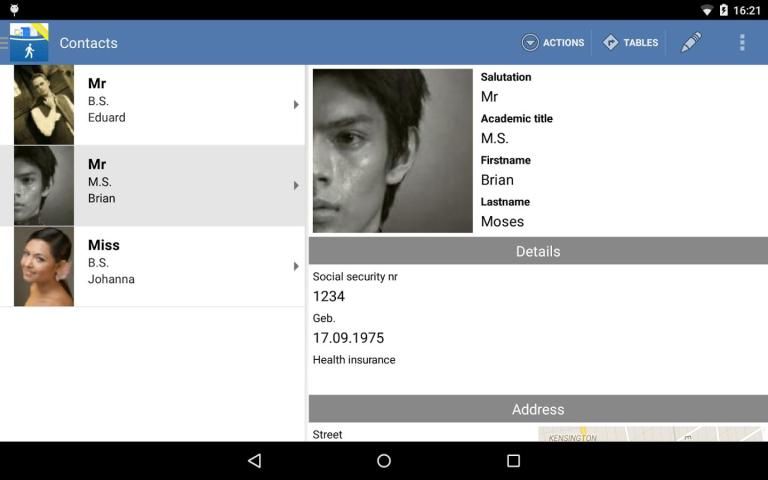This screenshot has width=768, height=480.
Task: Expand Eduard's contact row arrow
Action: tap(296, 105)
